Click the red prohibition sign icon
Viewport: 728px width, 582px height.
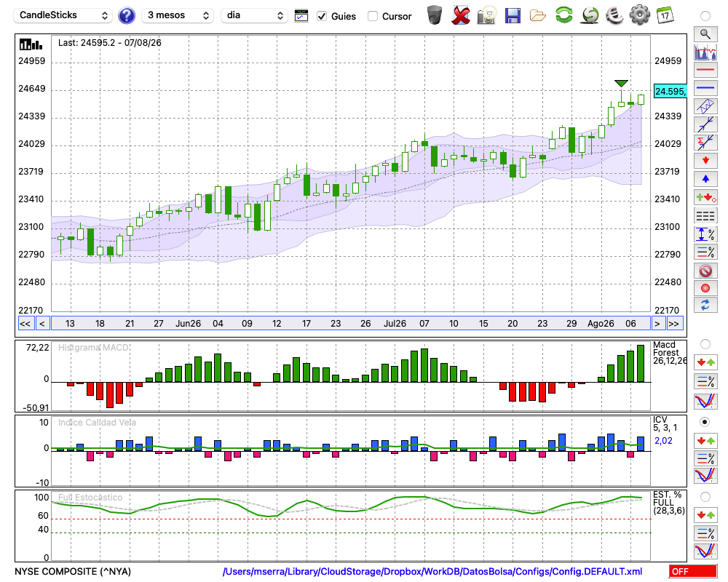(705, 270)
